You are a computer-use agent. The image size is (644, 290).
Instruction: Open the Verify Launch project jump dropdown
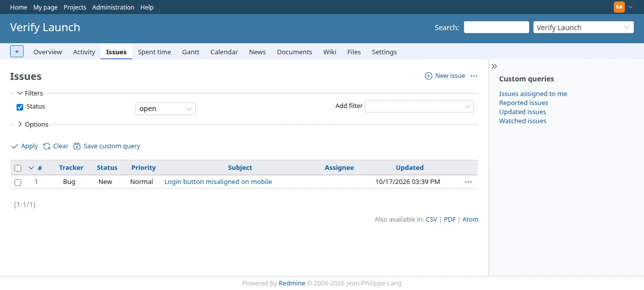[x=584, y=27]
